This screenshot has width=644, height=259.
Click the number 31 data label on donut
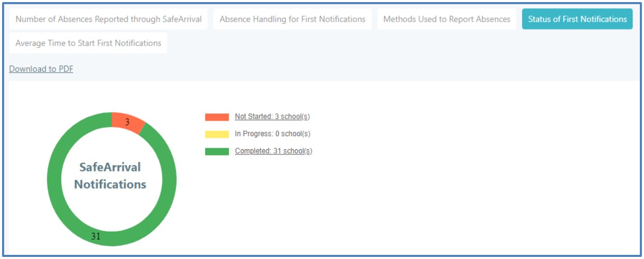pos(96,237)
